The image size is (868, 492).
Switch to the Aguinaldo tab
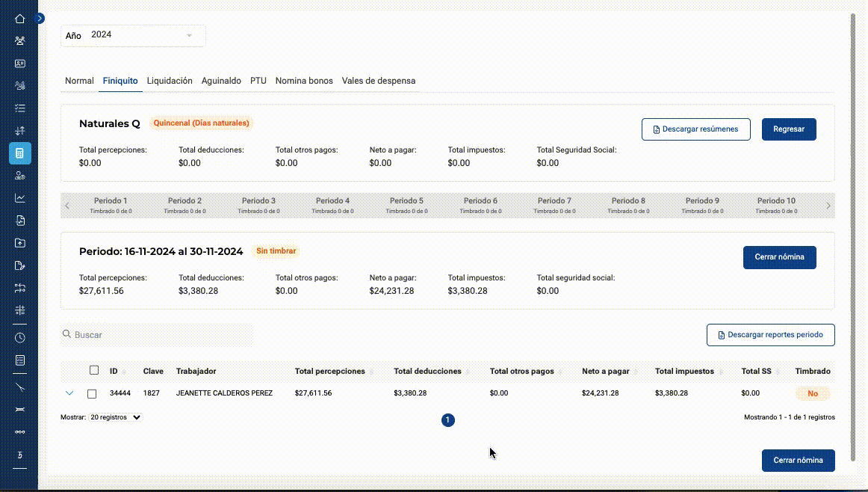pyautogui.click(x=221, y=81)
